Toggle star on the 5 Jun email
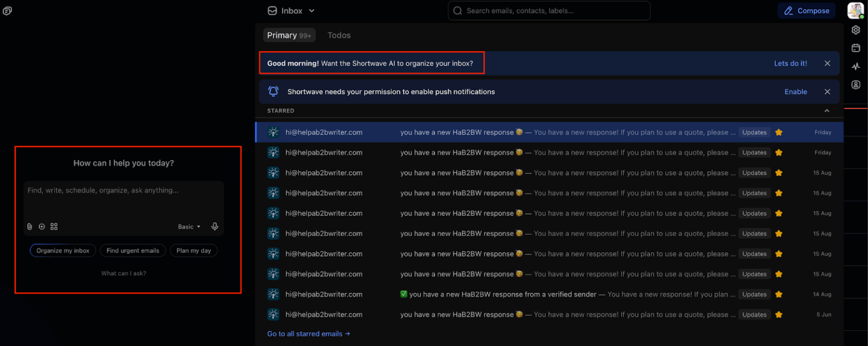 779,315
